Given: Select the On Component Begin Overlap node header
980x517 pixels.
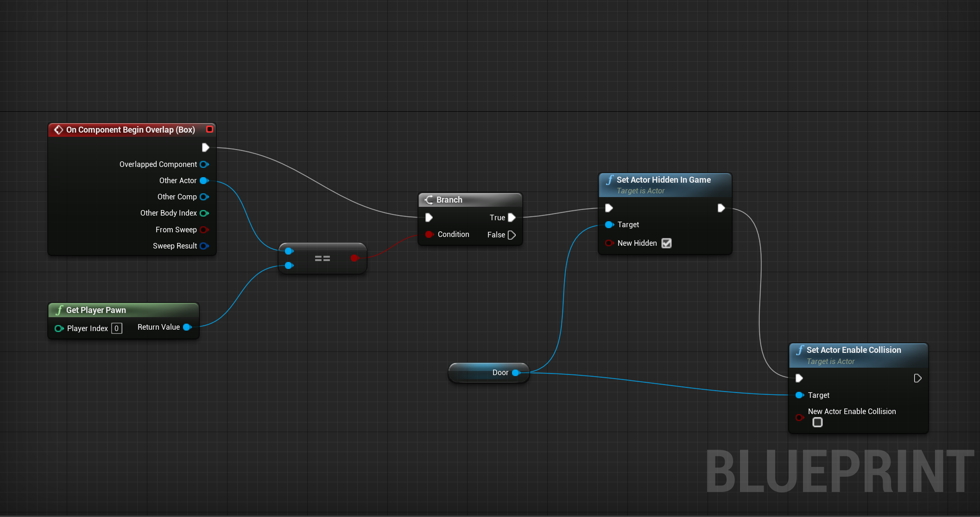Looking at the screenshot, I should 130,130.
